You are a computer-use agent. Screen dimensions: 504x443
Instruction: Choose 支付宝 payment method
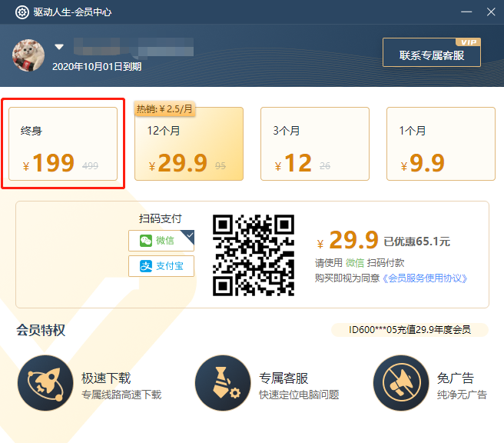click(161, 266)
